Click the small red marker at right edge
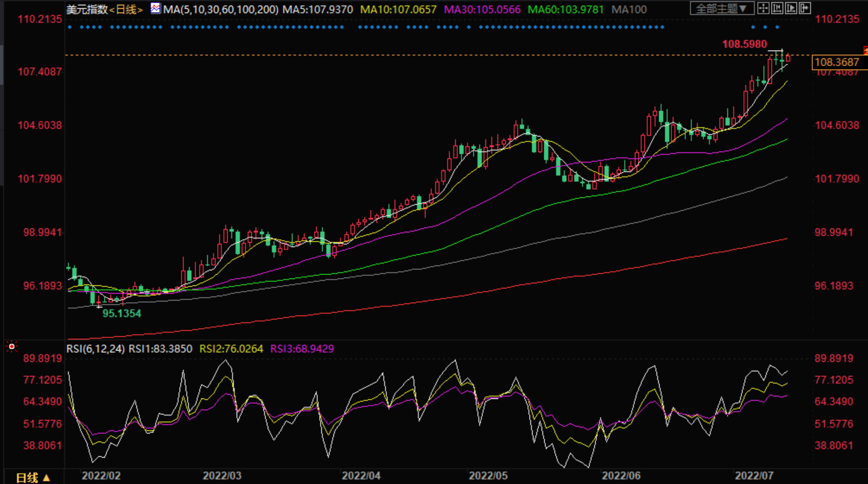The image size is (868, 484). pyautogui.click(x=865, y=51)
